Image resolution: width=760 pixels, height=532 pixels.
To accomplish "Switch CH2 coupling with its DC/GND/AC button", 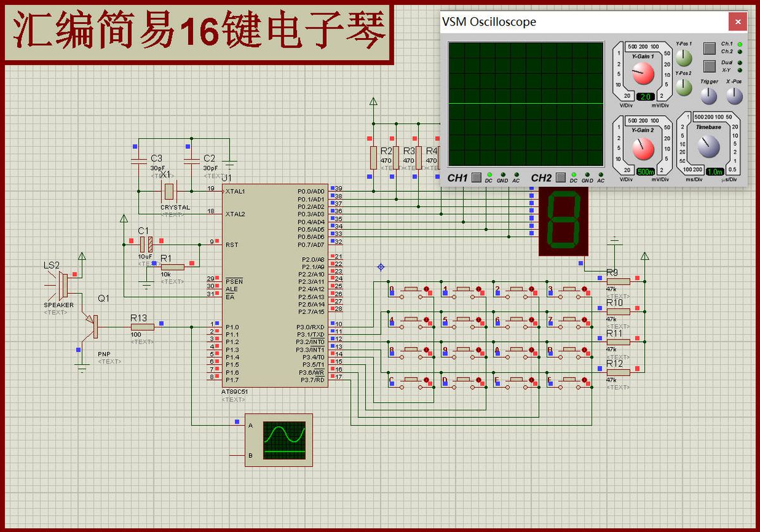I will tap(560, 178).
